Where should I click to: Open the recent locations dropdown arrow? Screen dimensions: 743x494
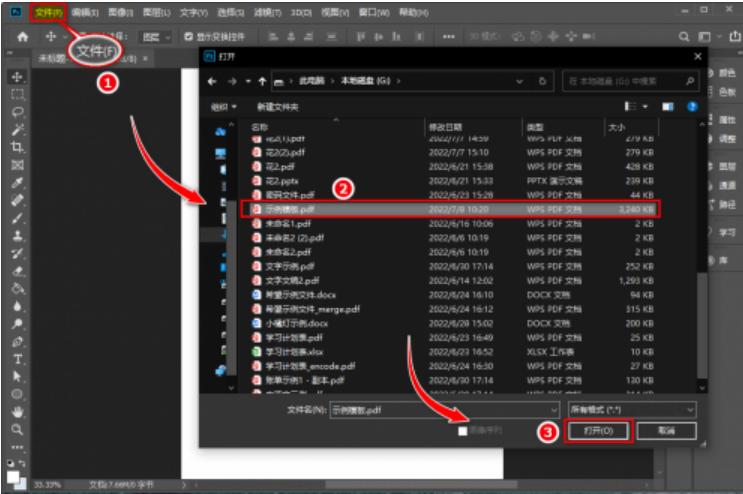click(248, 81)
